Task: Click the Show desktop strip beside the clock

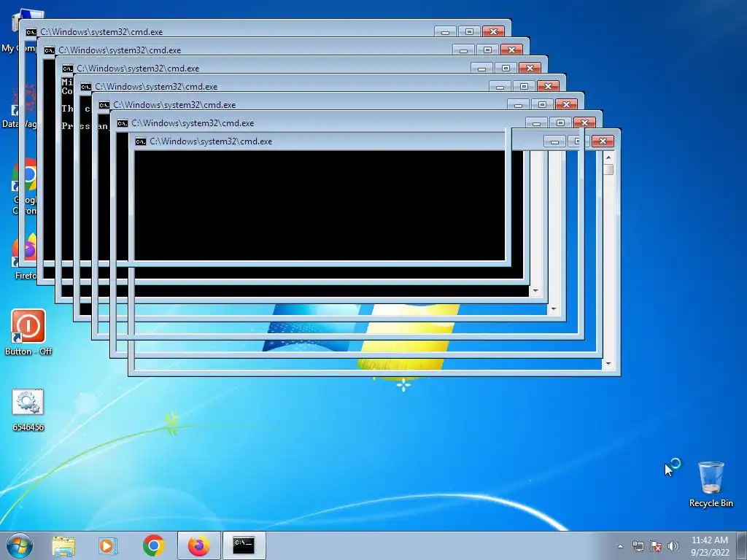Action: pos(742,545)
